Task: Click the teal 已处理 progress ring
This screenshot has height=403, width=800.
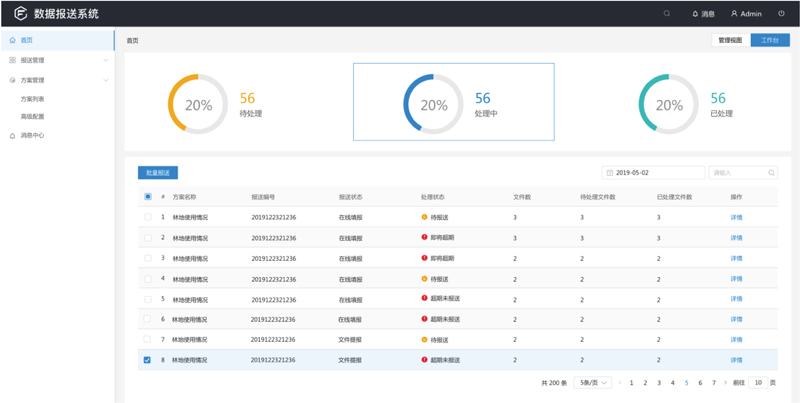Action: point(668,105)
